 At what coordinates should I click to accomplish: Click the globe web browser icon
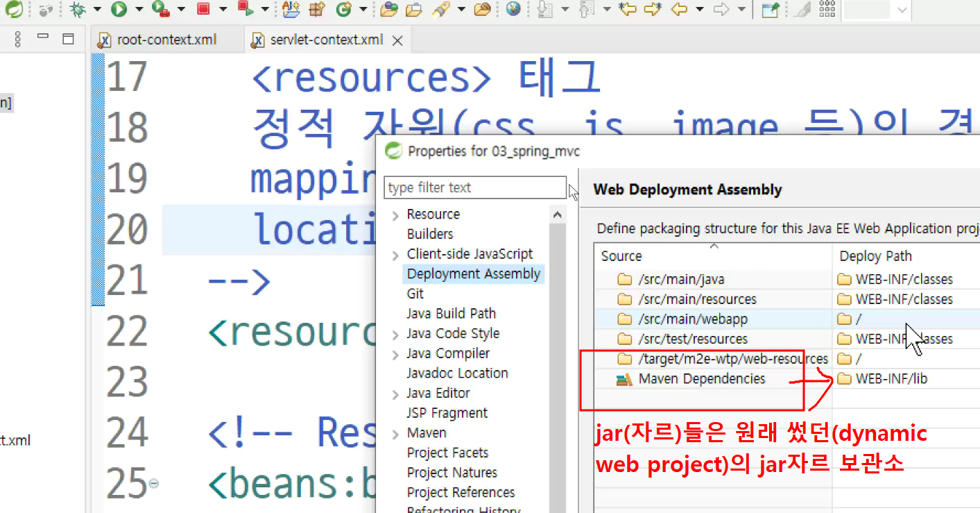point(513,9)
